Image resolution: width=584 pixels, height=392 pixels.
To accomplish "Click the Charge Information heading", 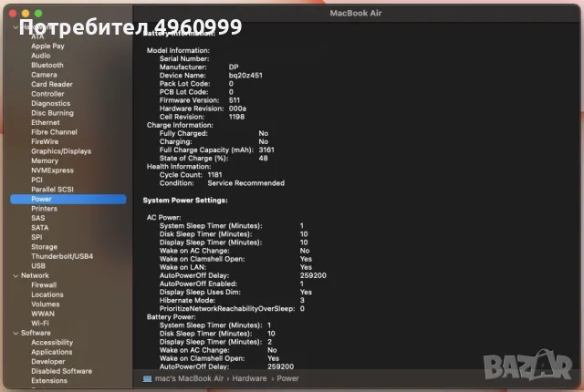I will (x=180, y=125).
